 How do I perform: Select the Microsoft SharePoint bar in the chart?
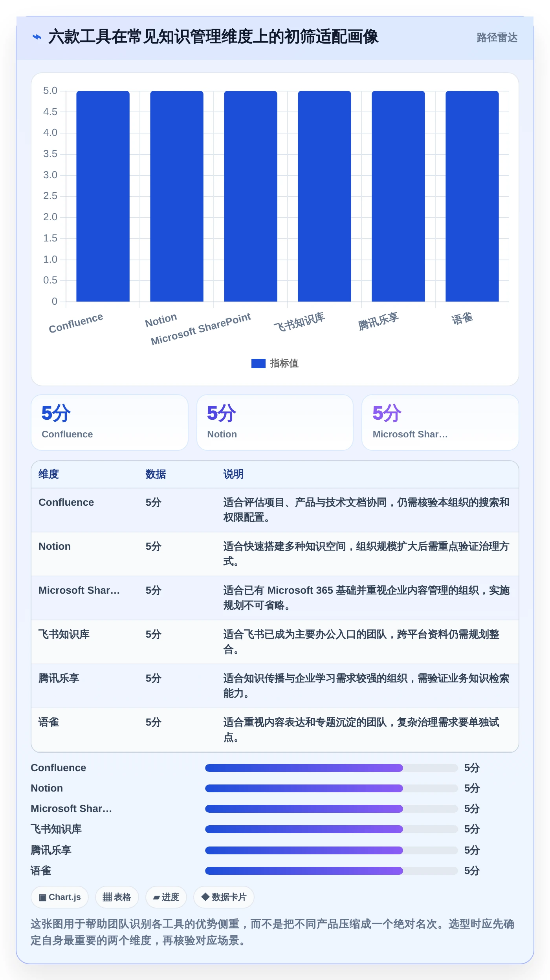coord(251,196)
